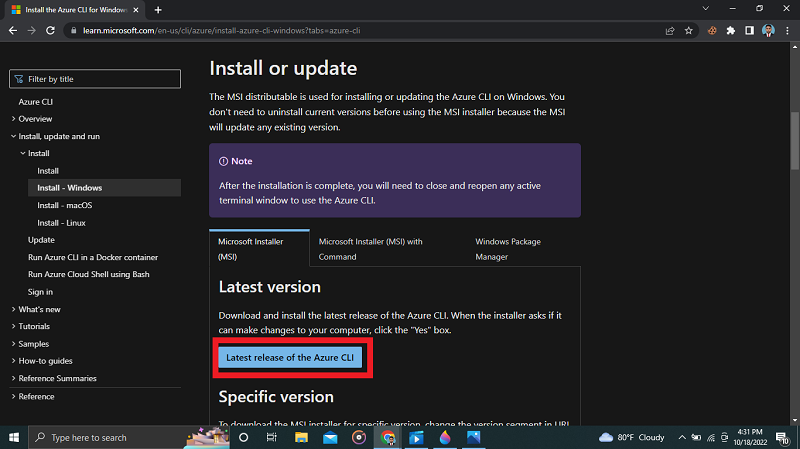Click the Chrome icon on the taskbar

tap(388, 437)
